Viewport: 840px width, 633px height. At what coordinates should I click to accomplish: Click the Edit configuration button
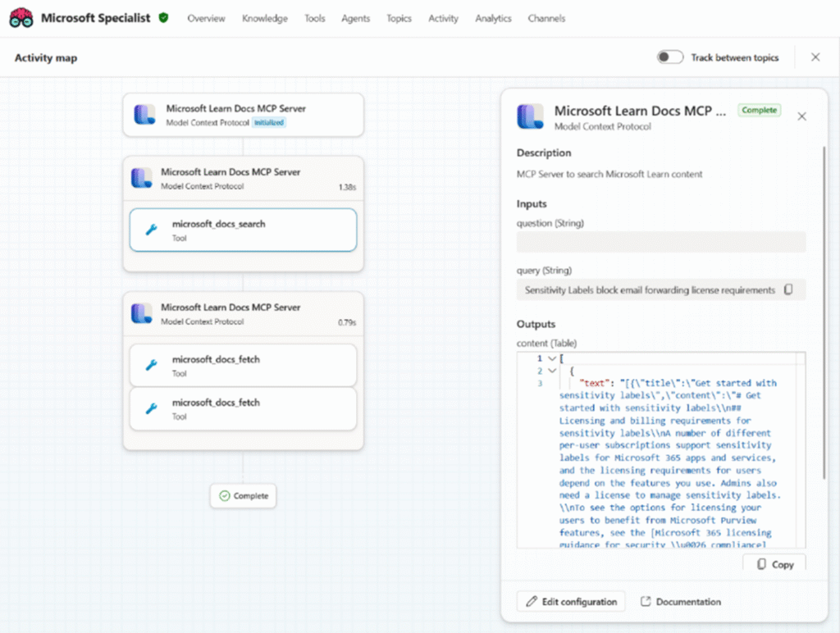tap(571, 602)
